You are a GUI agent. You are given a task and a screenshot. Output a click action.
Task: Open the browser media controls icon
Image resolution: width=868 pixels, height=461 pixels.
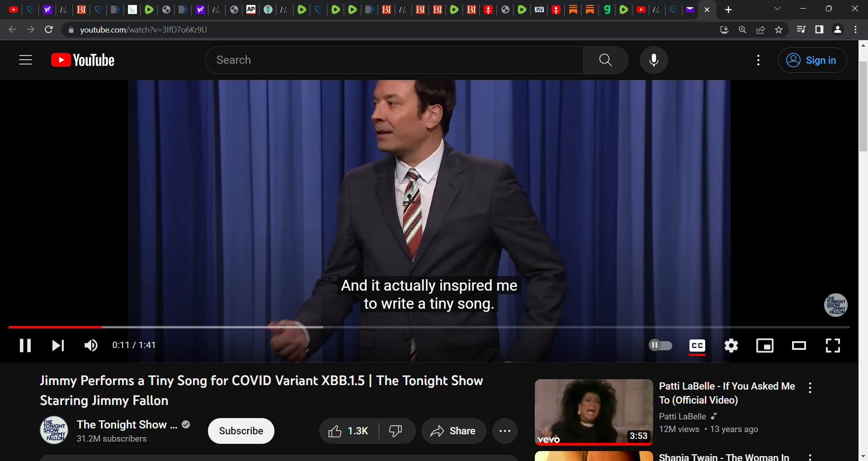point(801,29)
